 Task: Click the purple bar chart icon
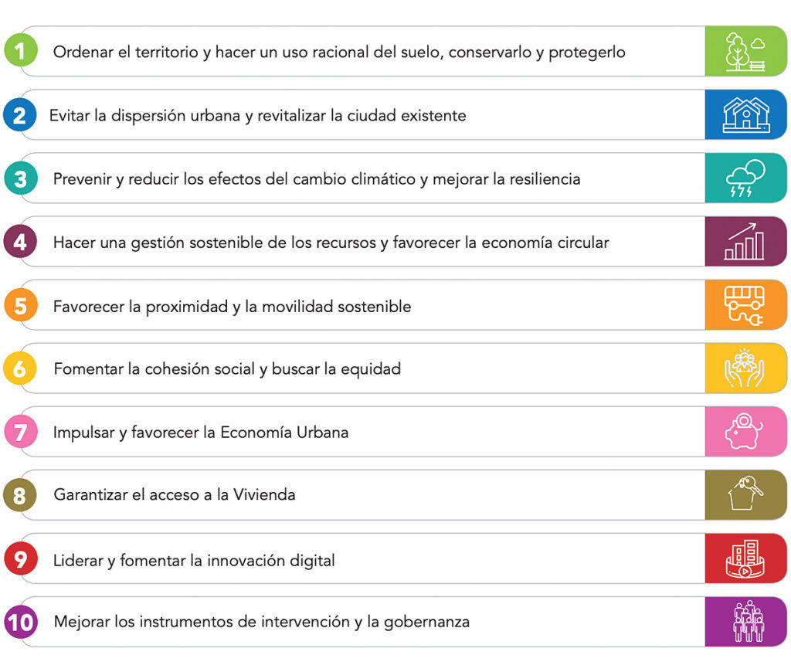click(x=745, y=242)
